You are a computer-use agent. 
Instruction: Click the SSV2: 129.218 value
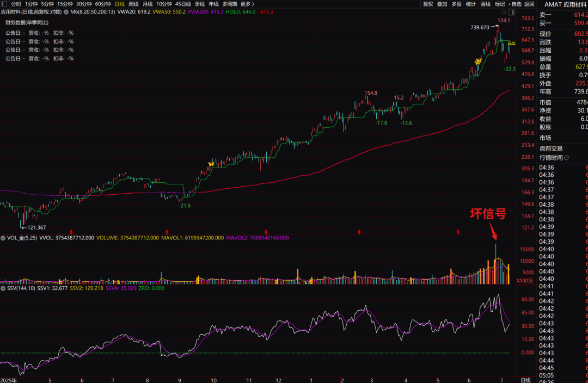[x=87, y=288]
